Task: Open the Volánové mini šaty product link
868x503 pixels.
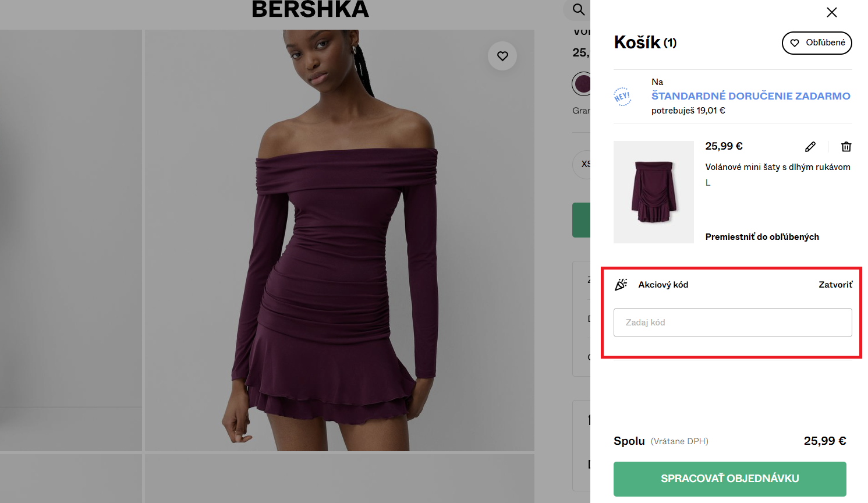Action: (777, 167)
